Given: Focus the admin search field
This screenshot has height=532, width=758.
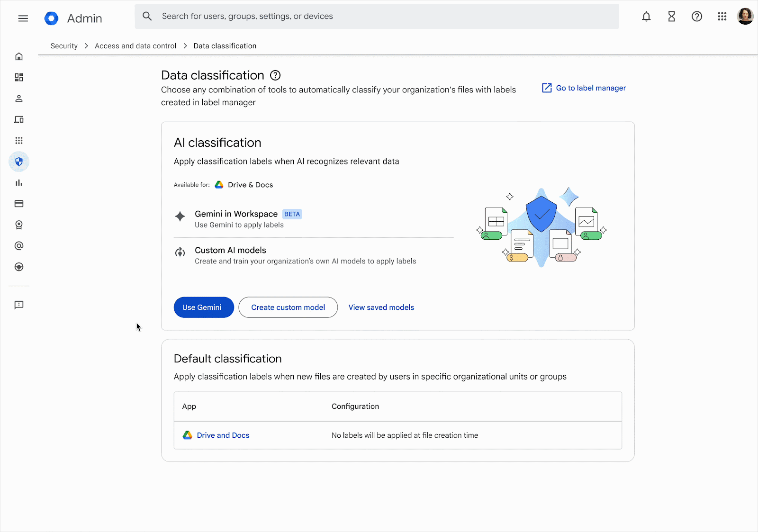Looking at the screenshot, I should (377, 16).
